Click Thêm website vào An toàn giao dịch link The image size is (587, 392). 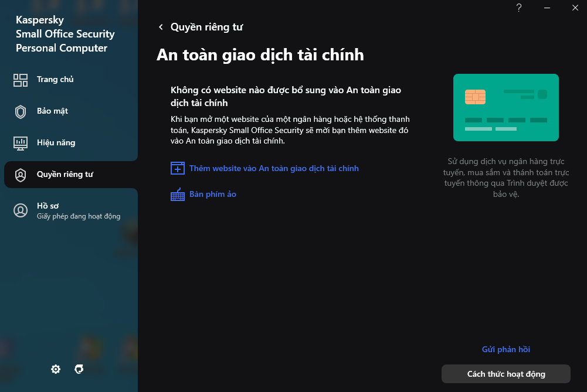click(274, 168)
